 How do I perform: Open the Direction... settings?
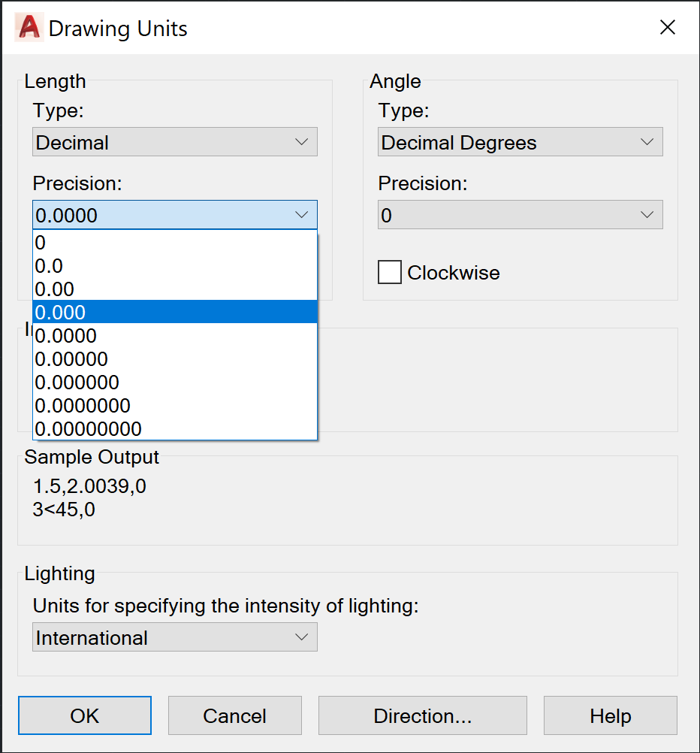click(423, 715)
